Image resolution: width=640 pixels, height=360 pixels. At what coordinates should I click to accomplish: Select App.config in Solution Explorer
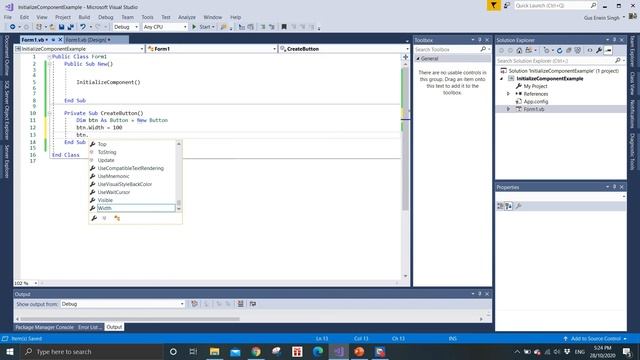[536, 102]
